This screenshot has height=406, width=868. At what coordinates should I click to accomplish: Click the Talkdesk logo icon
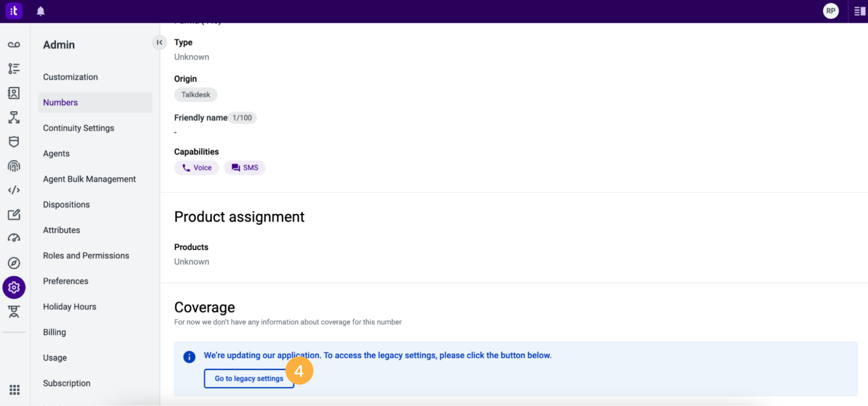13,11
